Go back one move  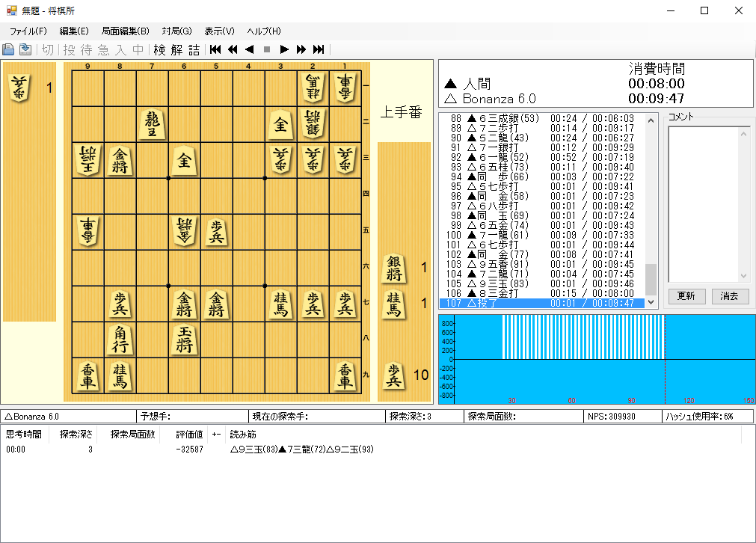click(249, 49)
